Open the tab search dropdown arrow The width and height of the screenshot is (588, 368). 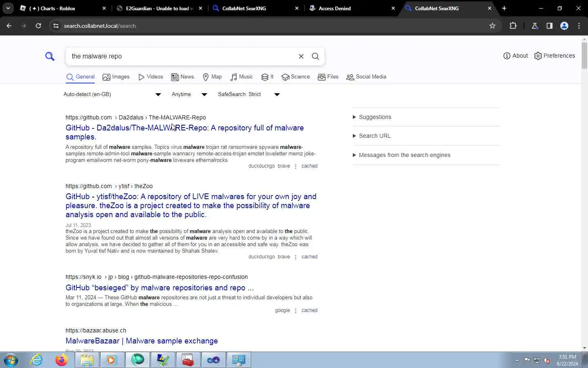pos(8,8)
